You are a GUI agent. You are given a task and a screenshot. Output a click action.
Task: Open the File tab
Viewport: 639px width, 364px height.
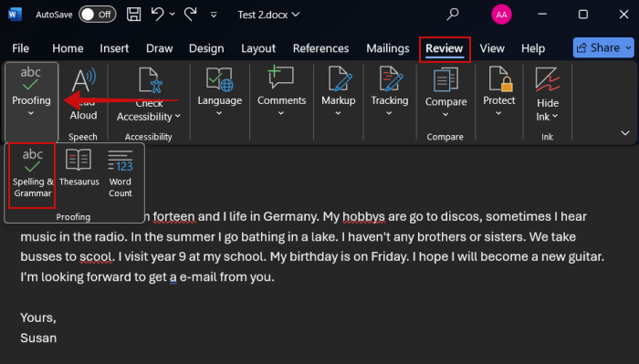tap(20, 48)
